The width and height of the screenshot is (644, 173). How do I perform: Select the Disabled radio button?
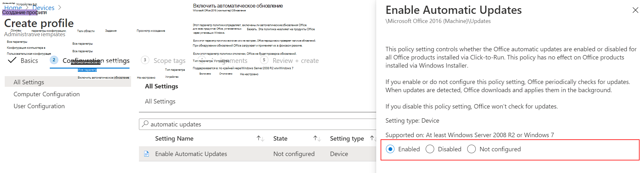430,149
